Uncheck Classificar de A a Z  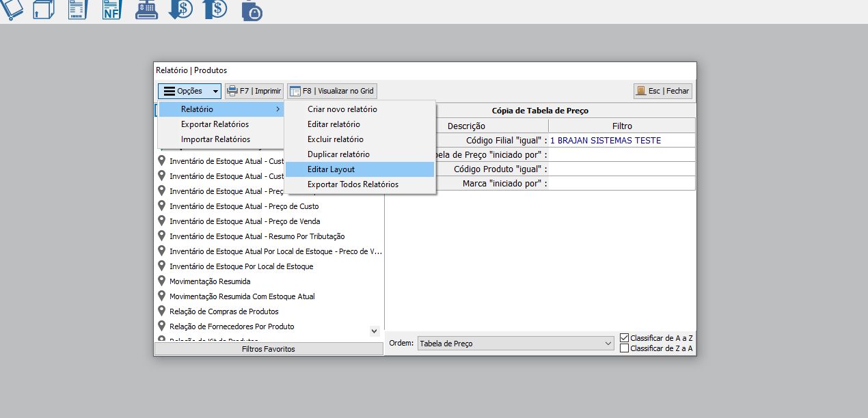(624, 338)
